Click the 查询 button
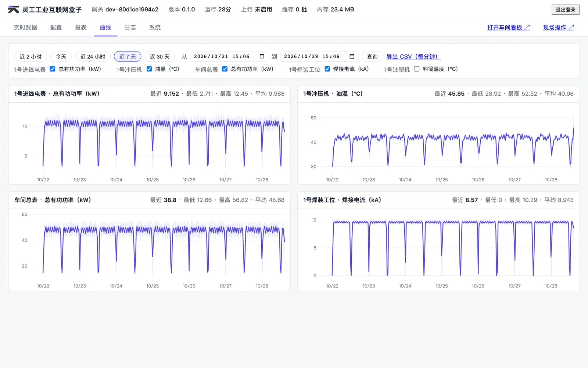 click(x=372, y=56)
